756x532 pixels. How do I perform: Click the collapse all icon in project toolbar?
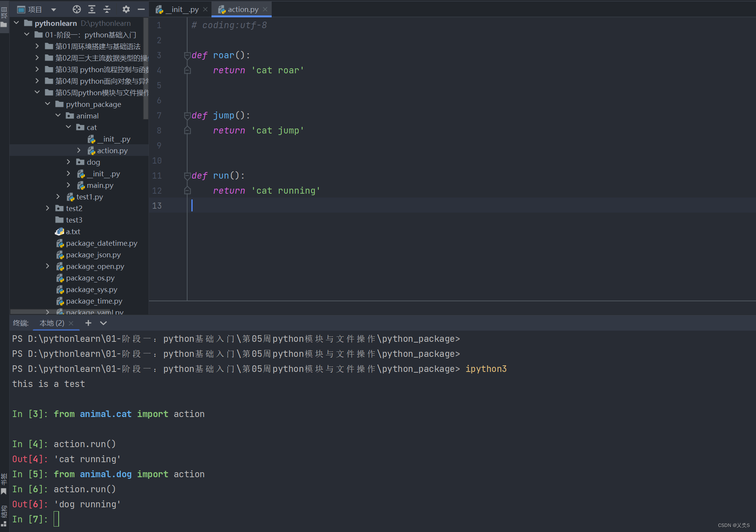point(107,9)
